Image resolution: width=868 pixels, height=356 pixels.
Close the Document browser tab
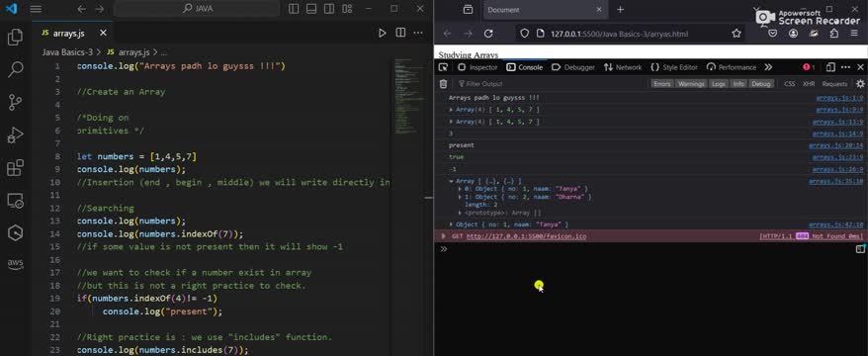tap(599, 10)
